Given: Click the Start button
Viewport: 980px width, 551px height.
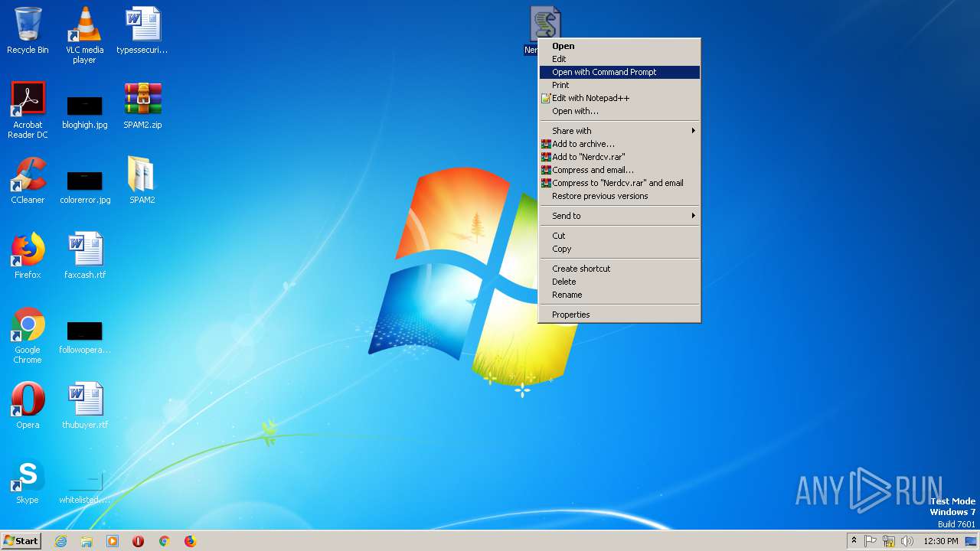Looking at the screenshot, I should pyautogui.click(x=21, y=541).
